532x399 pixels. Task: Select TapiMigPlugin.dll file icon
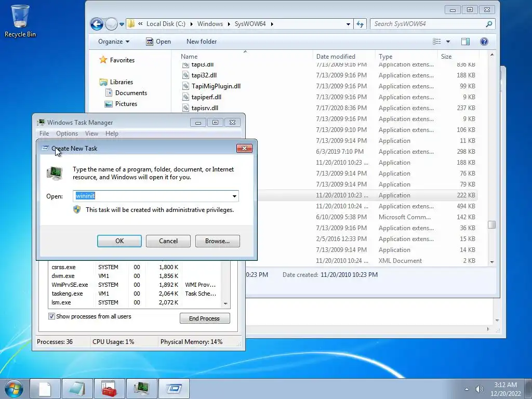coord(185,86)
